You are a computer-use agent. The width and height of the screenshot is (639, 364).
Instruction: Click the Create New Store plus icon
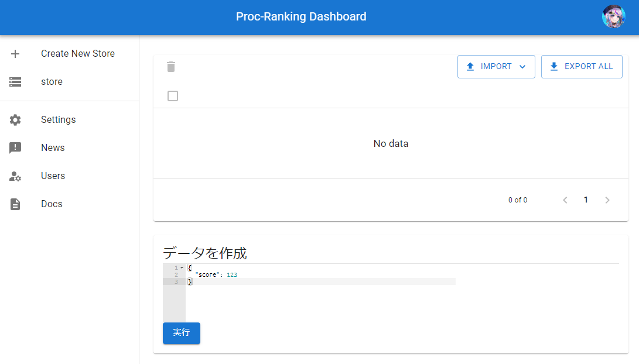tap(15, 53)
